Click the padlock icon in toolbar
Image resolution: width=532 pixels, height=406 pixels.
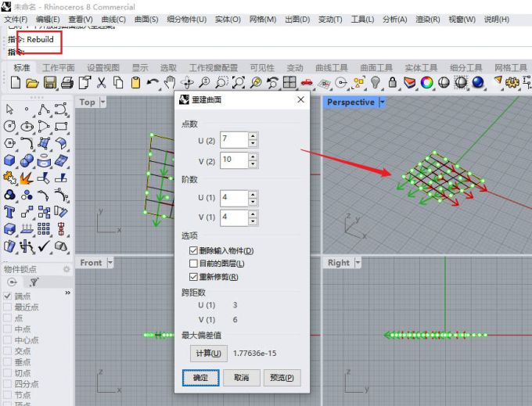393,82
